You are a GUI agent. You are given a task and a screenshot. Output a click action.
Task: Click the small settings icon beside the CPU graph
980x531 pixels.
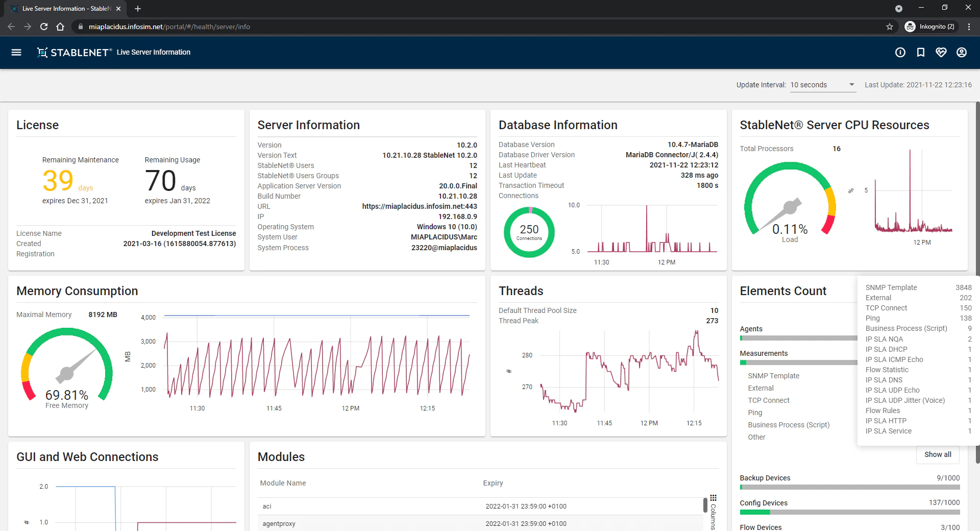coord(850,191)
